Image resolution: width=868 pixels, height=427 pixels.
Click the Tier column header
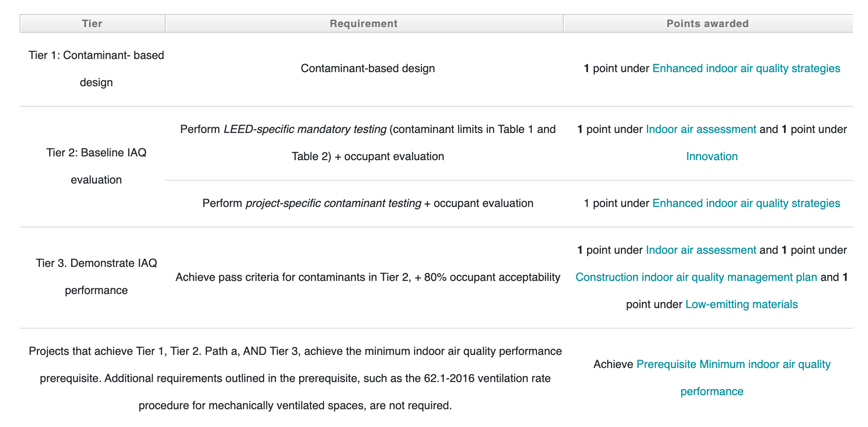point(92,23)
